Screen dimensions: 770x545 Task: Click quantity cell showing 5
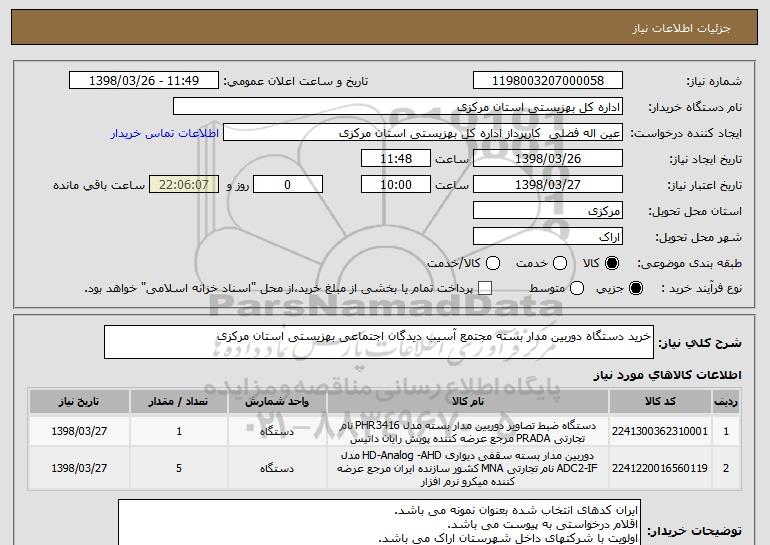pos(179,468)
